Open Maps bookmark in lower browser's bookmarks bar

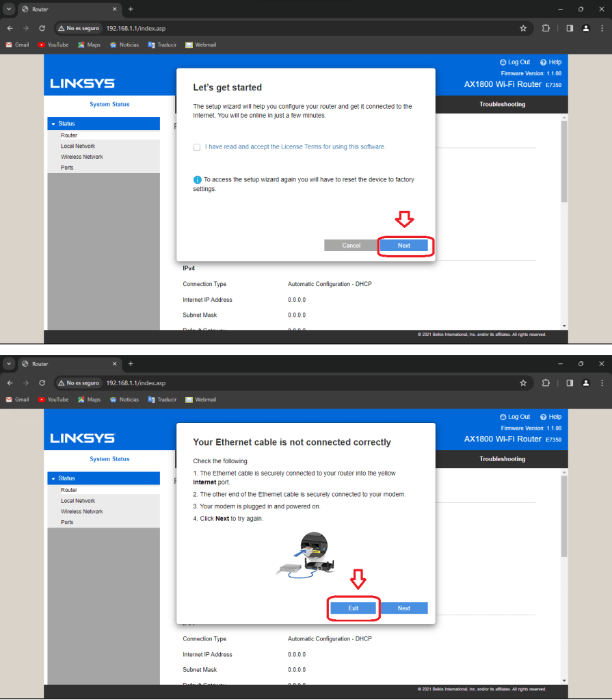89,400
